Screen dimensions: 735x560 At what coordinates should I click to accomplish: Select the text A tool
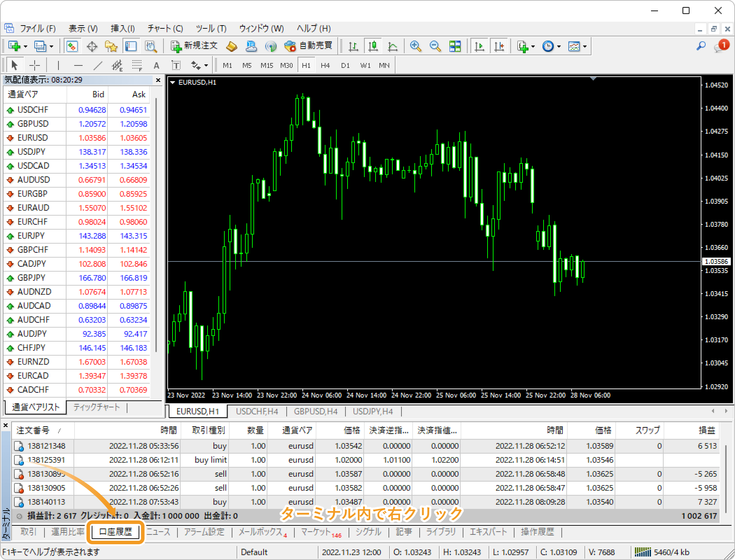pos(156,65)
